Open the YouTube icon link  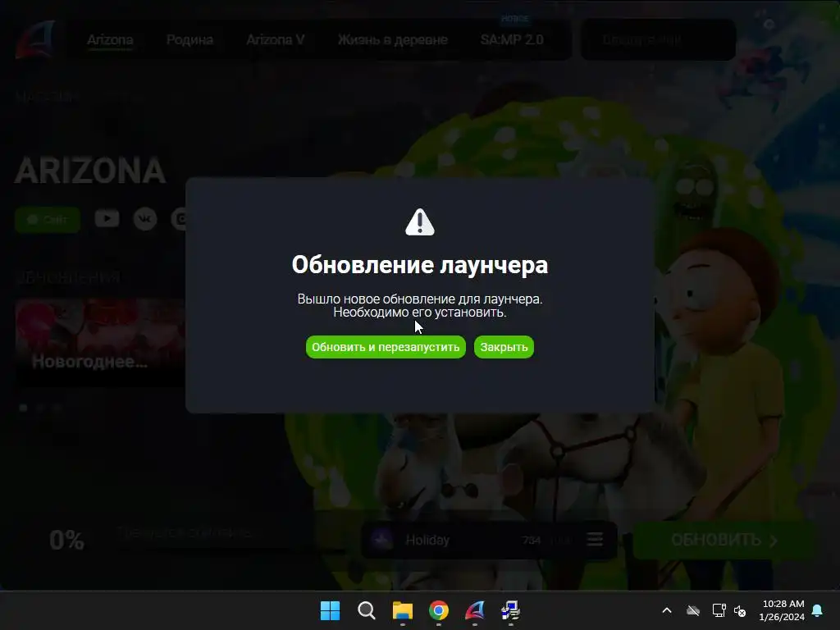coord(107,218)
